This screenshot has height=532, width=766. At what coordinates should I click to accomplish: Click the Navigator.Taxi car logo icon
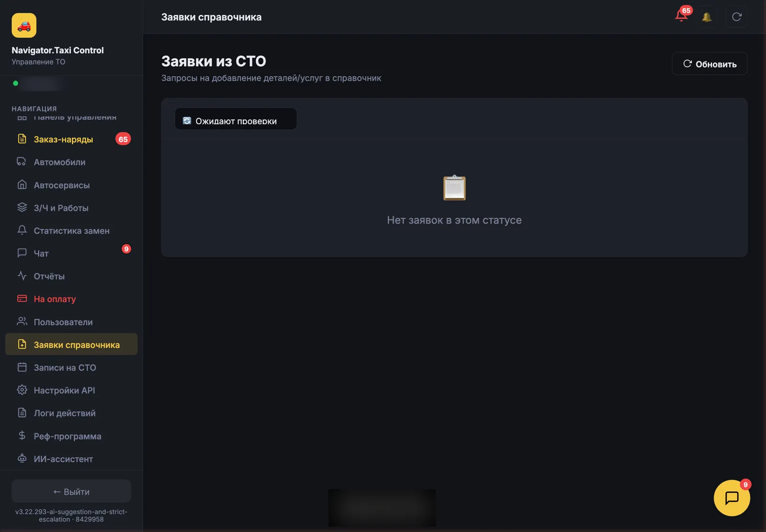click(24, 25)
